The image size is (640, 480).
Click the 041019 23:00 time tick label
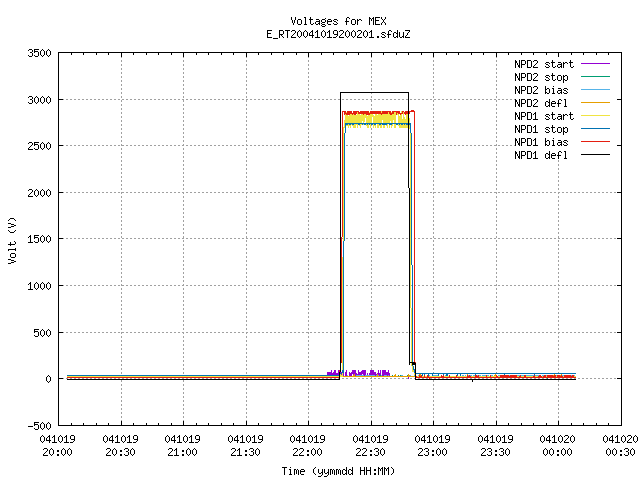pos(432,446)
